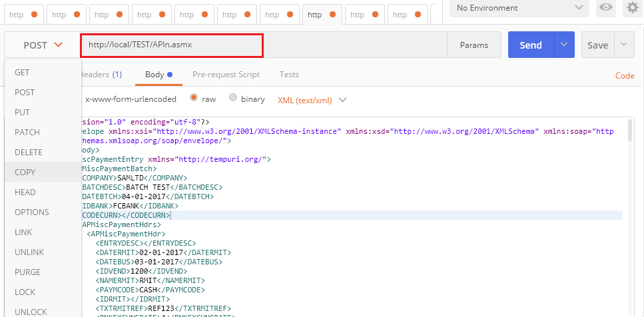The height and width of the screenshot is (317, 644).
Task: Choose LOCK from the method list
Action: point(43,292)
